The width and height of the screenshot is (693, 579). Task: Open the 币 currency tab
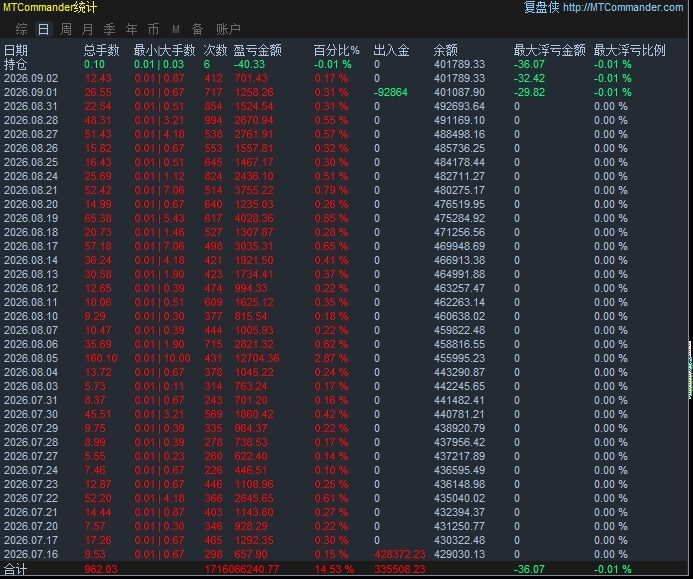153,29
